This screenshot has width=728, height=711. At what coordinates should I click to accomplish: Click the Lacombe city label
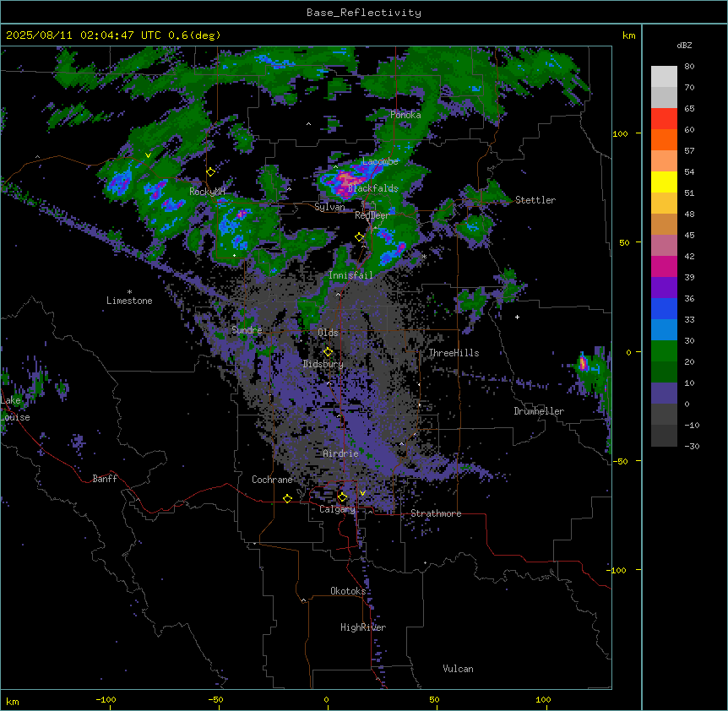pyautogui.click(x=380, y=161)
